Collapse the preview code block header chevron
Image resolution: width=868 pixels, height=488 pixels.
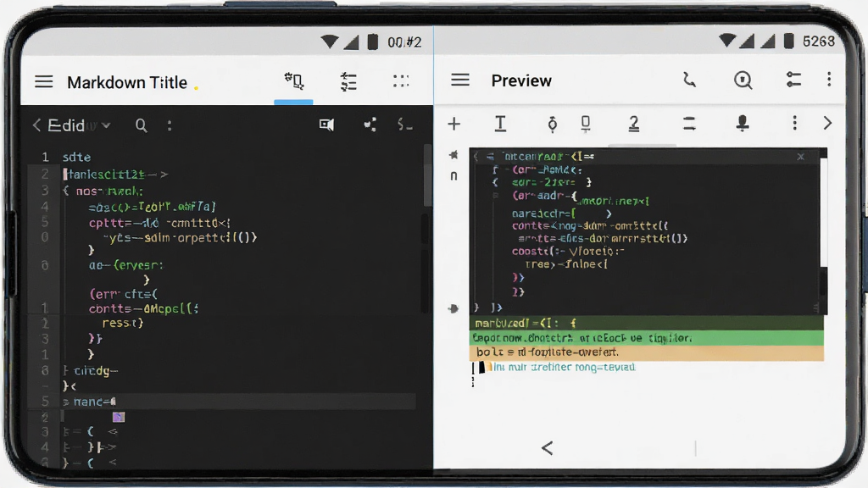coord(476,157)
